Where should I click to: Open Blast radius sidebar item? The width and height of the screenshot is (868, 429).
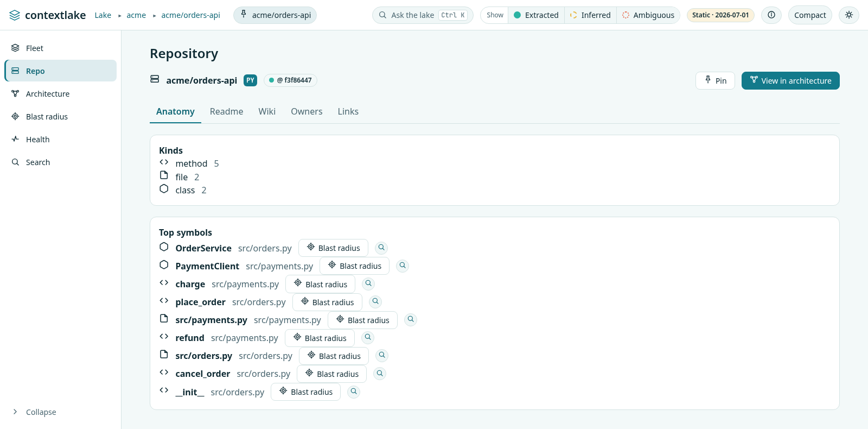click(61, 116)
